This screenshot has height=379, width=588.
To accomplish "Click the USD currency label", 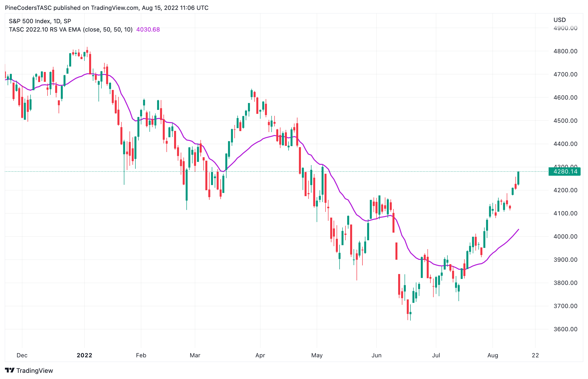I will pyautogui.click(x=559, y=20).
